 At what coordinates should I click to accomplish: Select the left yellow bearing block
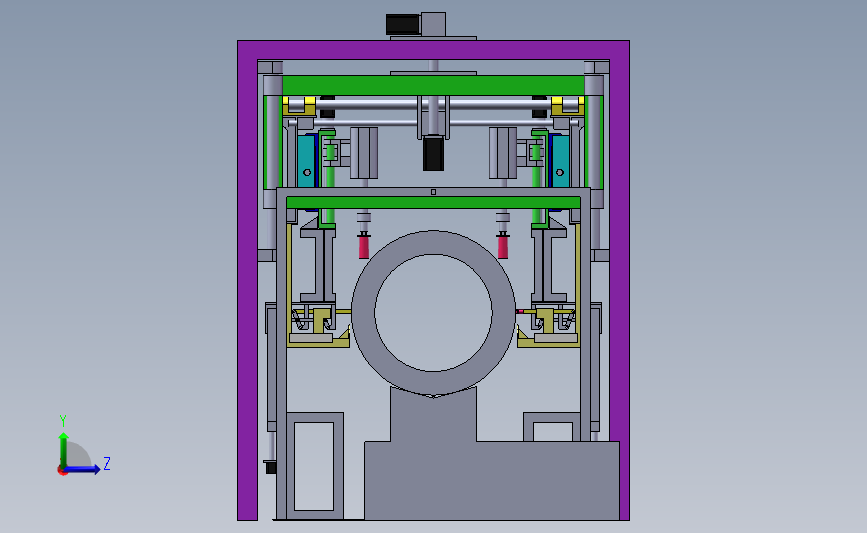299,106
